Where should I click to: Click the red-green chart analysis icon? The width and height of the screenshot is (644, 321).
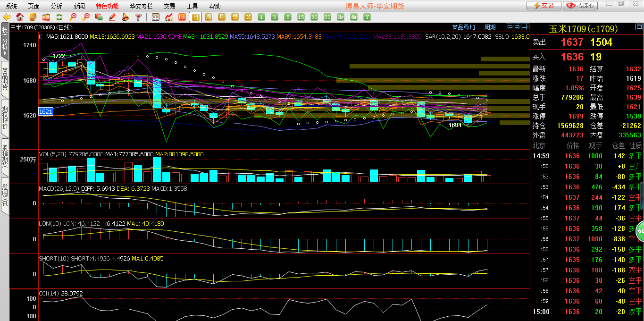[x=169, y=17]
